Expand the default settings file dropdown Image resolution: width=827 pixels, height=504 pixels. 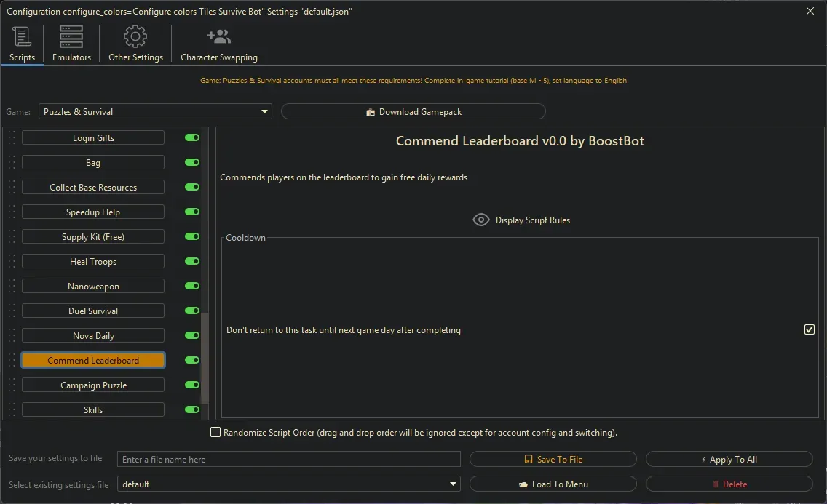[454, 484]
